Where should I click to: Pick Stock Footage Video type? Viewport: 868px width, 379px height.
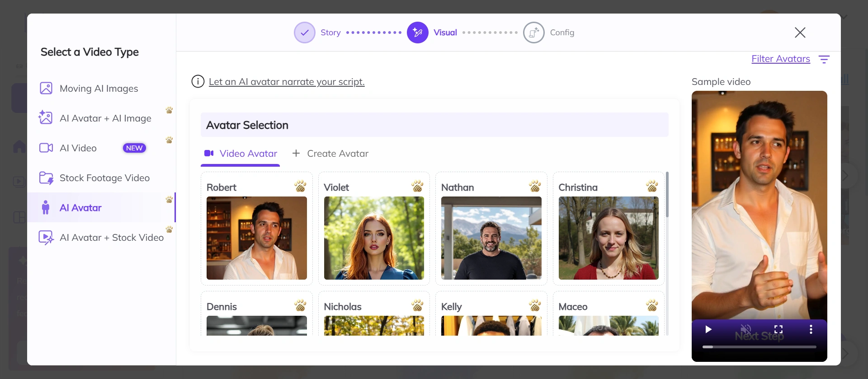(x=101, y=178)
